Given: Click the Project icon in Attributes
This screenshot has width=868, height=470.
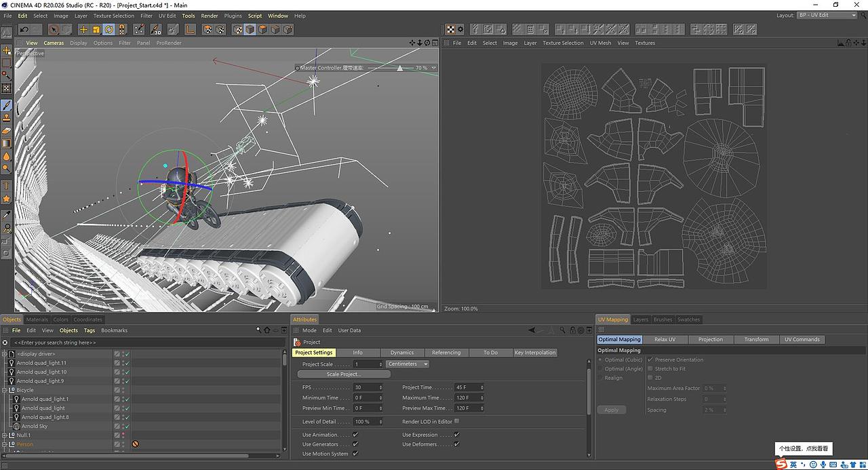Looking at the screenshot, I should [297, 342].
